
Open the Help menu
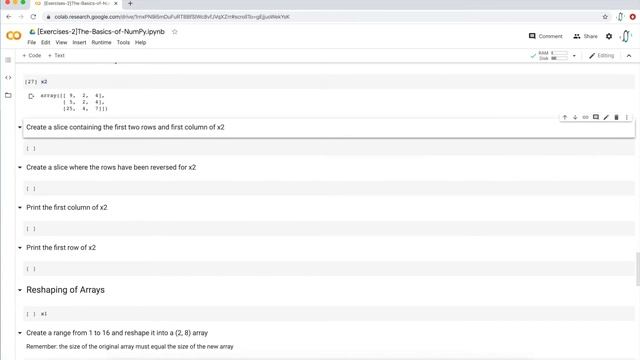140,42
